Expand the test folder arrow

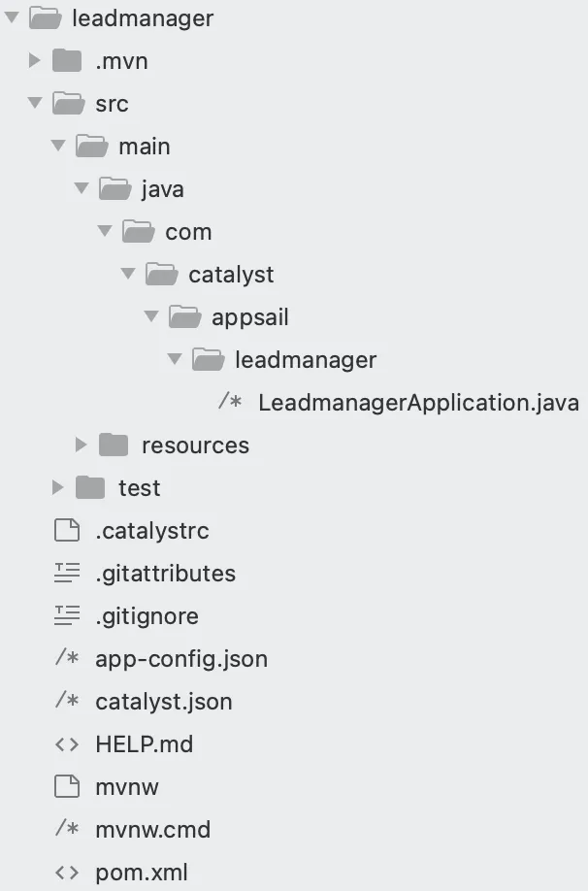58,488
